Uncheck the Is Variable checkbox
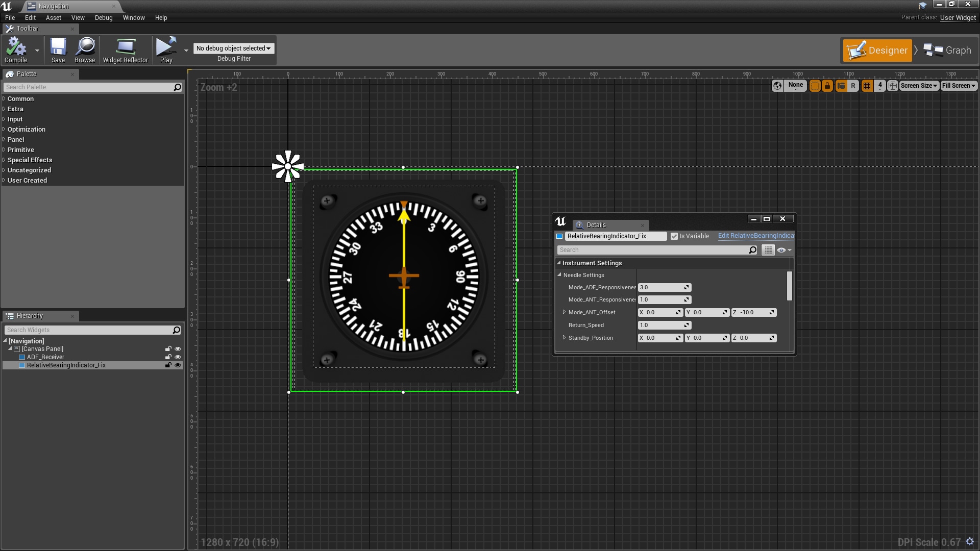 click(675, 236)
